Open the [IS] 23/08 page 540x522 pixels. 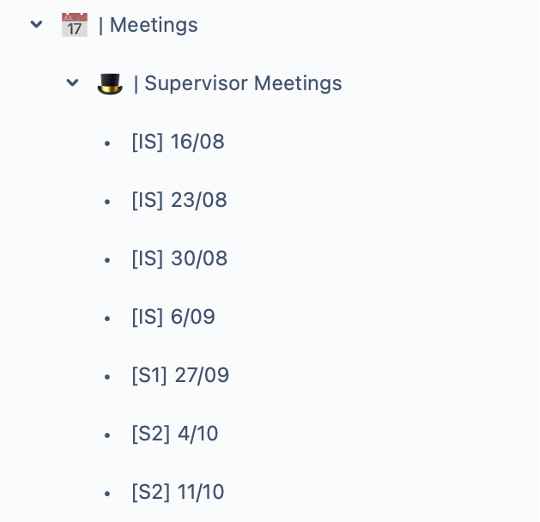(x=179, y=200)
